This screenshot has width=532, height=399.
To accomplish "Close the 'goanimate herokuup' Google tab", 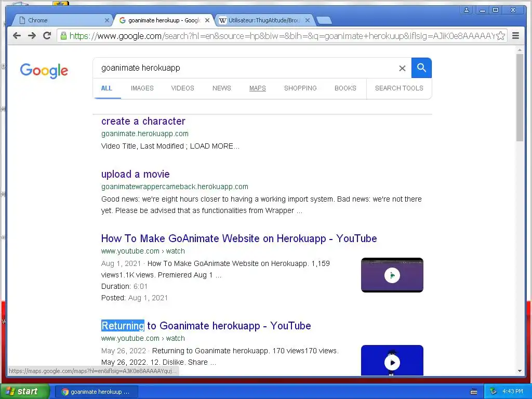I will [207, 20].
